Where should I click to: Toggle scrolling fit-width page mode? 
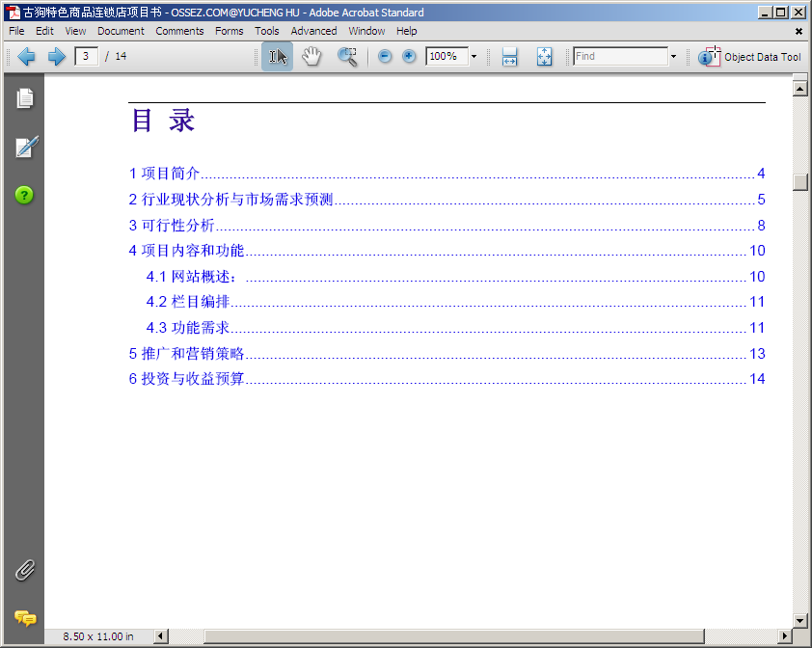509,57
